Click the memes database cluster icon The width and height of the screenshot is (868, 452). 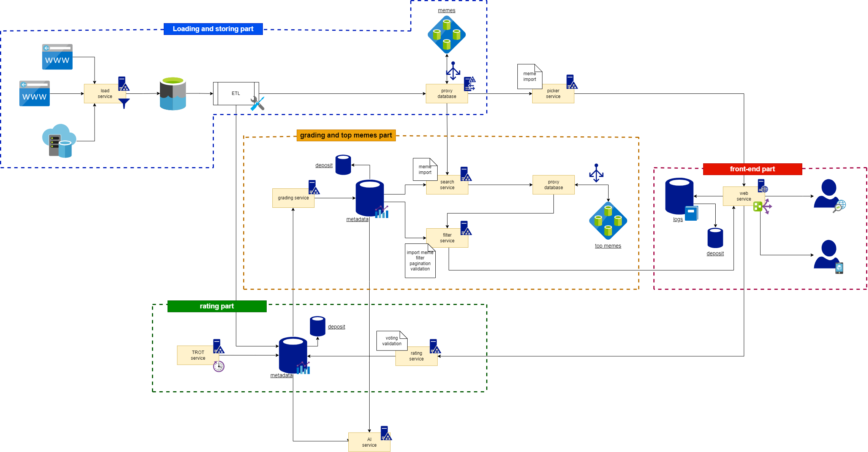(446, 35)
